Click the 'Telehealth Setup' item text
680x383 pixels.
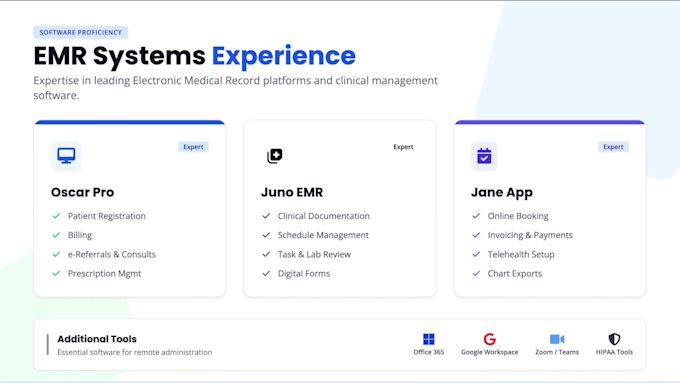click(521, 255)
